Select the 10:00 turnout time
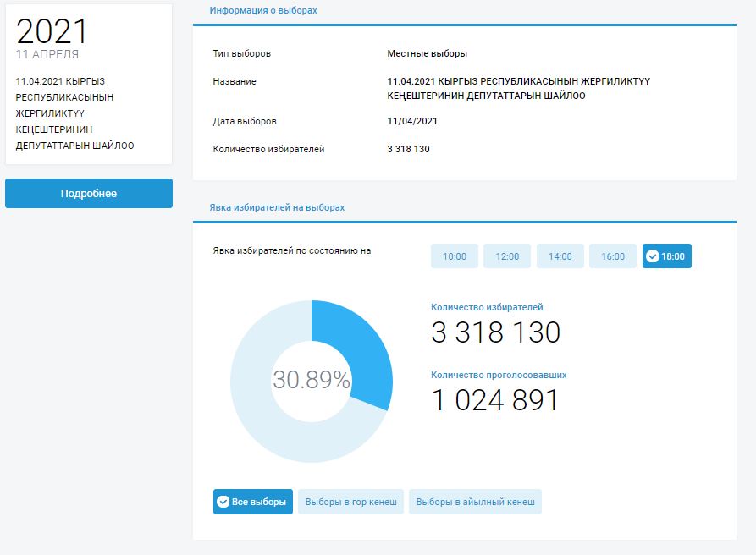This screenshot has height=555, width=756. click(455, 256)
